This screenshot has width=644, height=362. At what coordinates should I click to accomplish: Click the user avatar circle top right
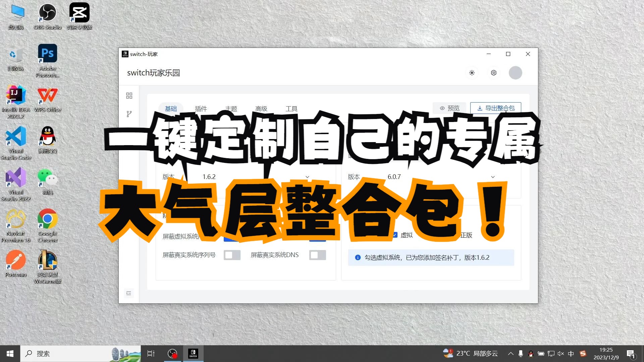pyautogui.click(x=516, y=73)
